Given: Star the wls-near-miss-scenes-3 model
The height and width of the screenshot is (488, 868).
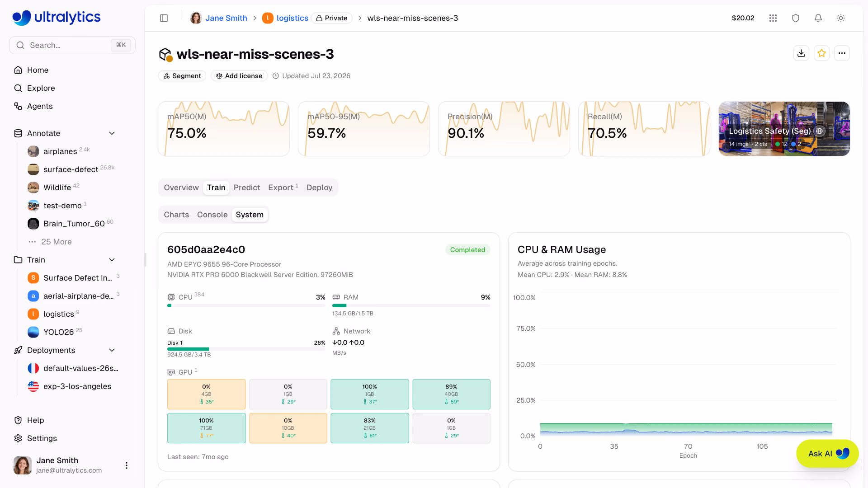Looking at the screenshot, I should 822,53.
